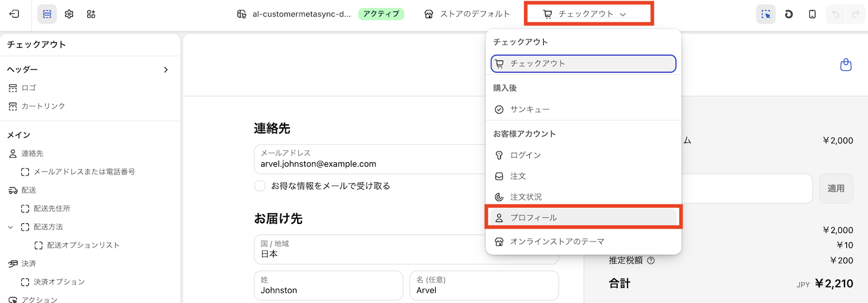
Task: Click the 推定税額 help icon
Action: pos(650,261)
